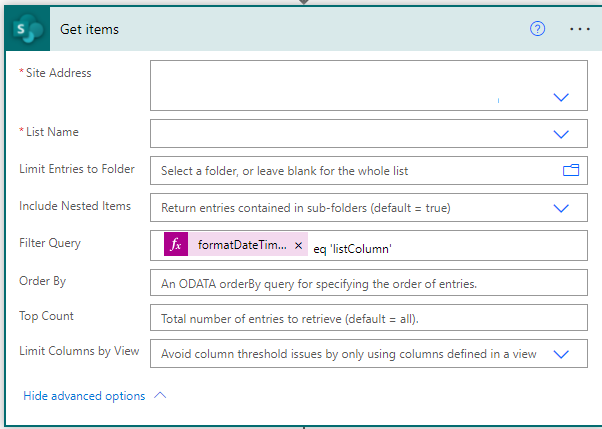Image resolution: width=602 pixels, height=429 pixels.
Task: Collapse using Hide advanced options chevron
Action: point(160,396)
